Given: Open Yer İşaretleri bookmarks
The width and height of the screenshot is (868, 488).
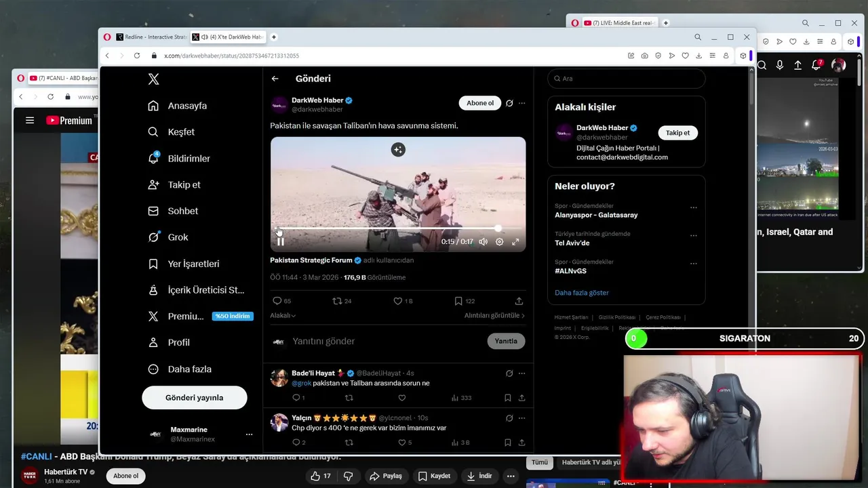Looking at the screenshot, I should [184, 264].
